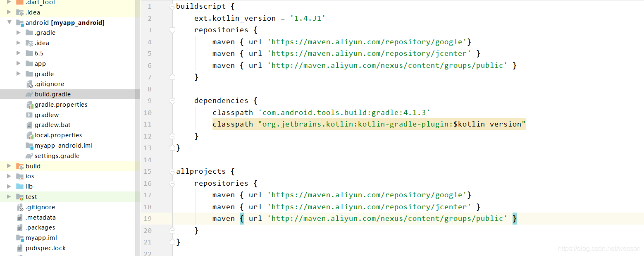
Task: Expand the .idea folder arrow under android
Action: coord(19,43)
